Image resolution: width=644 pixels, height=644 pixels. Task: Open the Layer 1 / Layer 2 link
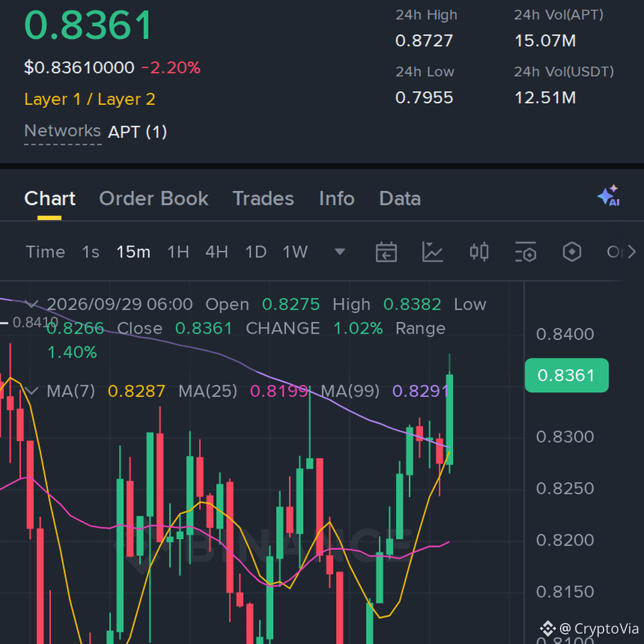tap(90, 100)
